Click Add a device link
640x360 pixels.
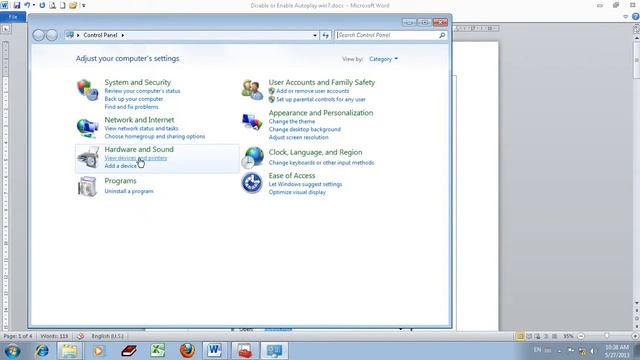(x=120, y=166)
